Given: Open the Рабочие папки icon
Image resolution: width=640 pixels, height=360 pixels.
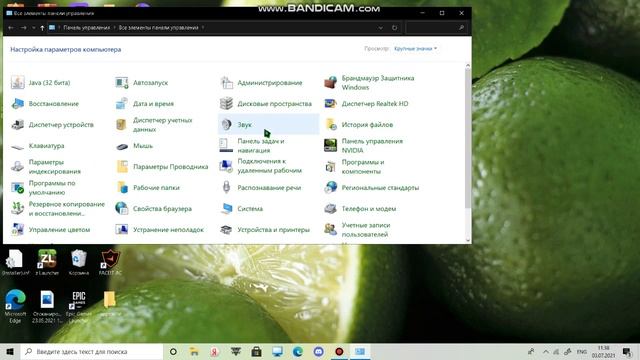Looking at the screenshot, I should tap(122, 188).
